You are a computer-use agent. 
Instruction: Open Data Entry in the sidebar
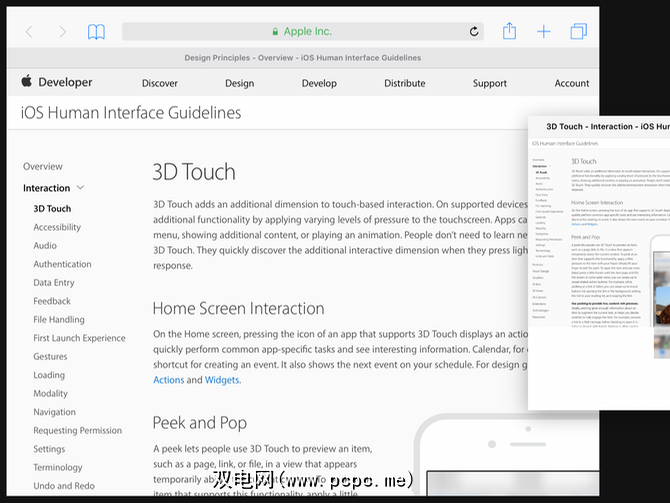point(54,282)
